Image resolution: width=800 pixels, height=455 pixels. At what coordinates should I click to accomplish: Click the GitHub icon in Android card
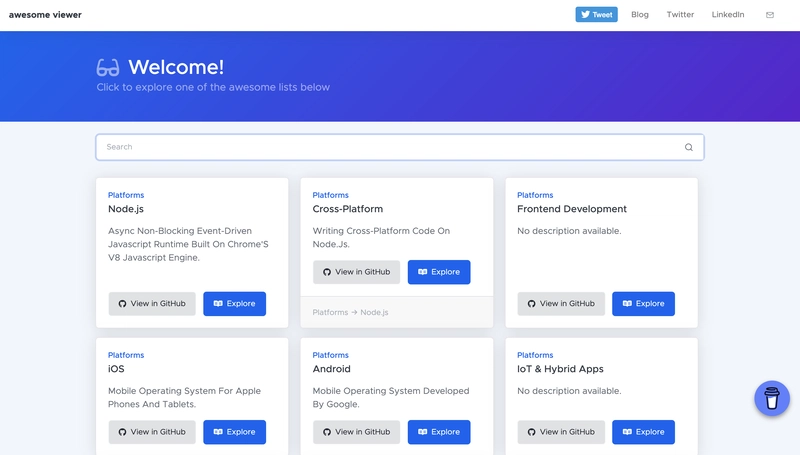tap(327, 432)
